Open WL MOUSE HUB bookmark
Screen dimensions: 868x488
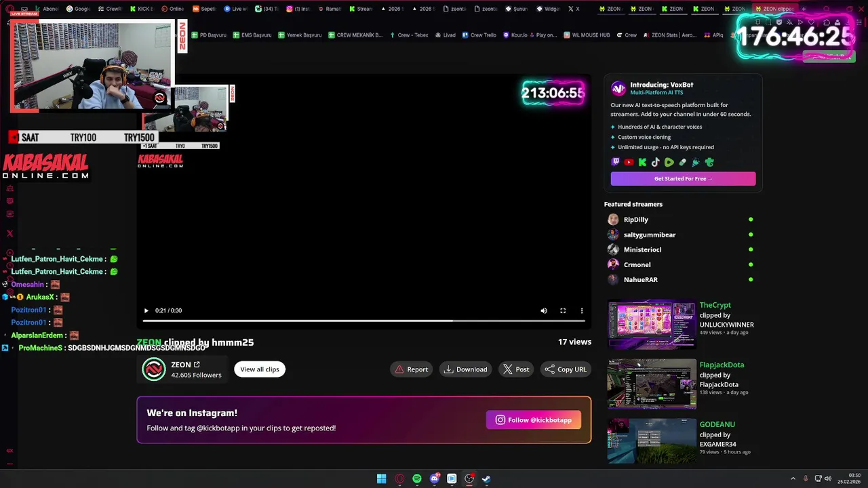587,35
